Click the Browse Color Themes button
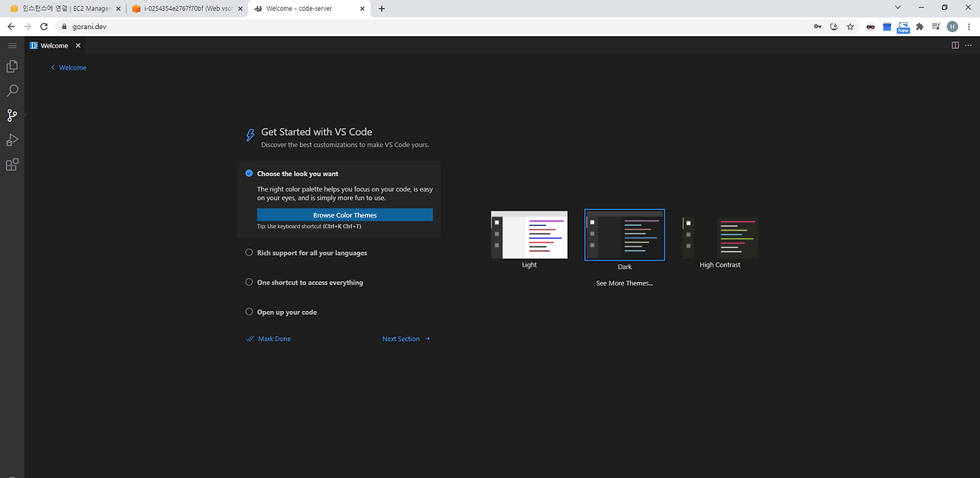 345,214
